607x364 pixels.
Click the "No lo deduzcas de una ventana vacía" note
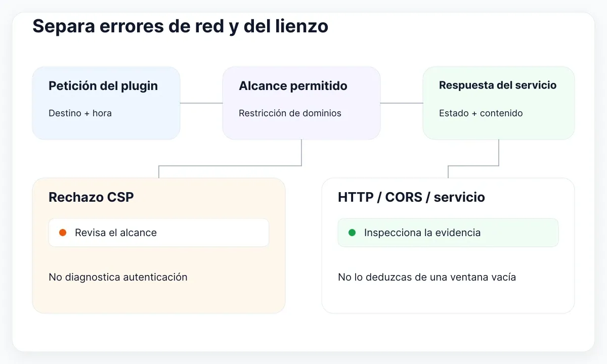point(427,277)
